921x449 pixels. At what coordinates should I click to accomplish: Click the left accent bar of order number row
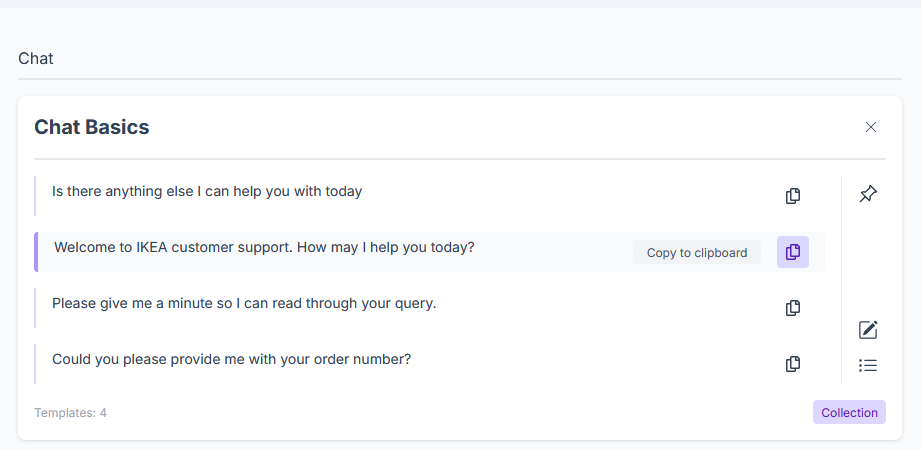pos(35,364)
